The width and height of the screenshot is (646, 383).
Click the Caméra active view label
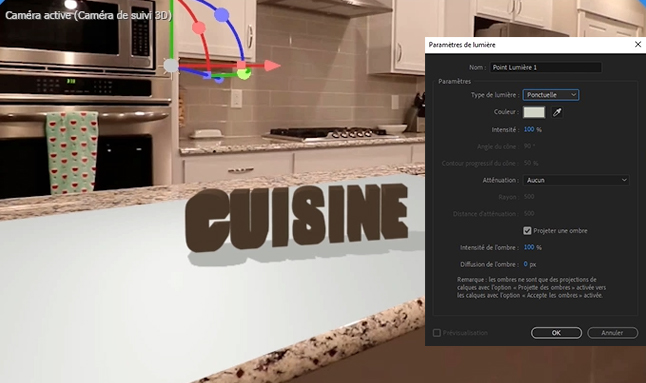tap(88, 16)
